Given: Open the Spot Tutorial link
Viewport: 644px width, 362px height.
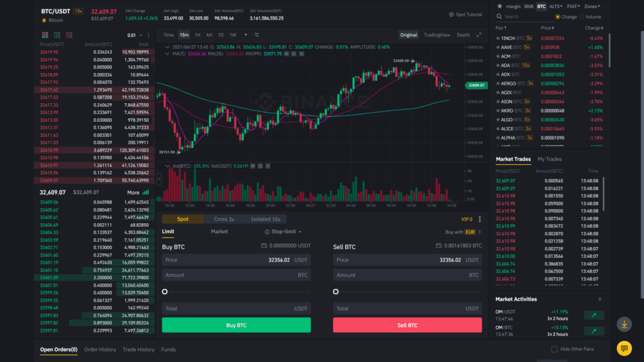Looking at the screenshot, I should (x=465, y=14).
